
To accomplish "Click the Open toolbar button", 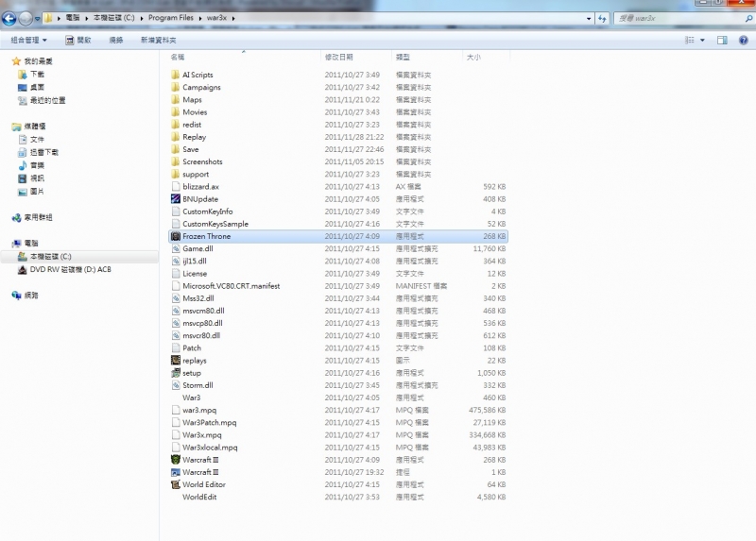I will point(78,40).
